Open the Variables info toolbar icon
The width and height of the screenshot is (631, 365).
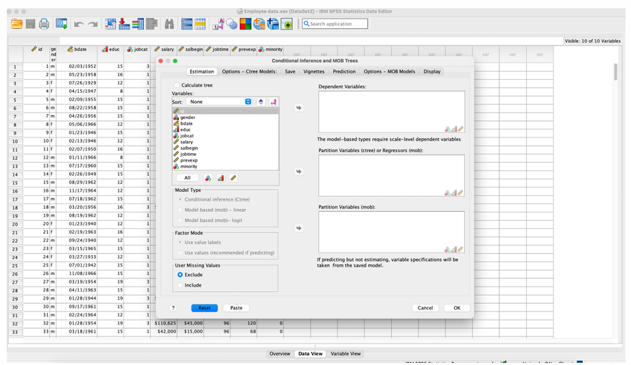click(x=138, y=24)
